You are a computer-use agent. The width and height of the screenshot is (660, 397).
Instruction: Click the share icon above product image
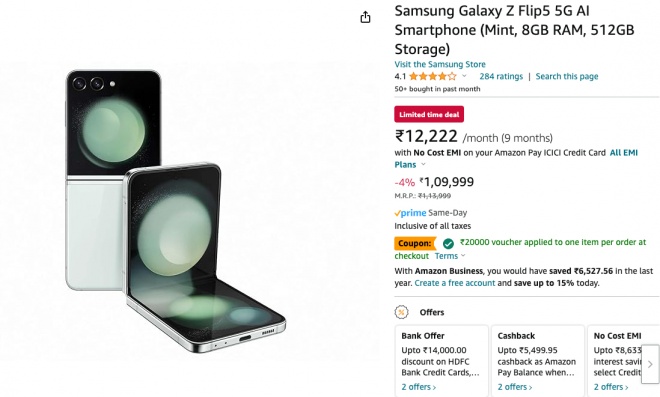pos(365,17)
